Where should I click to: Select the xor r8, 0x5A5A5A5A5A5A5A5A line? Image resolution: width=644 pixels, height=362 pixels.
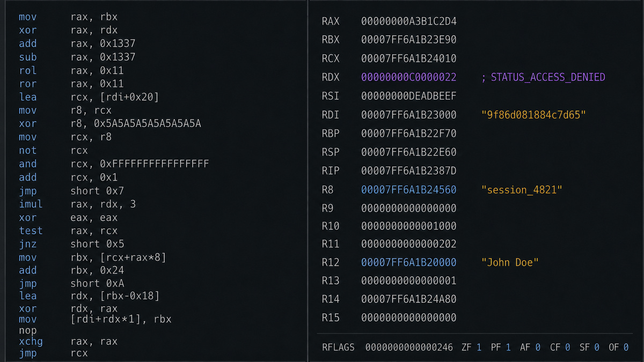pos(110,124)
